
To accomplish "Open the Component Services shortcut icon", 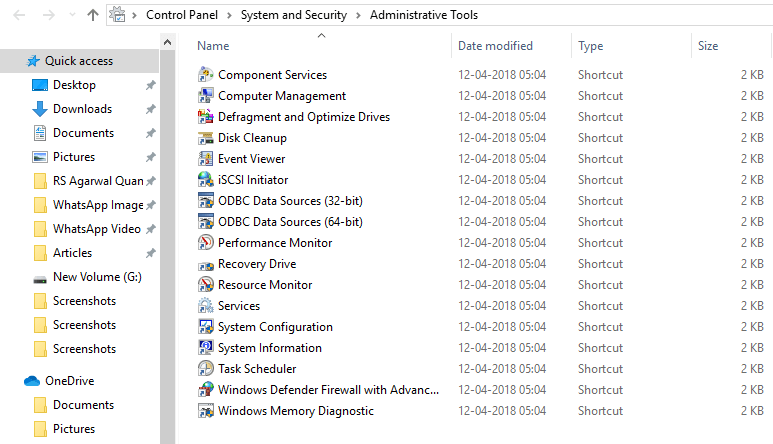I will 206,75.
